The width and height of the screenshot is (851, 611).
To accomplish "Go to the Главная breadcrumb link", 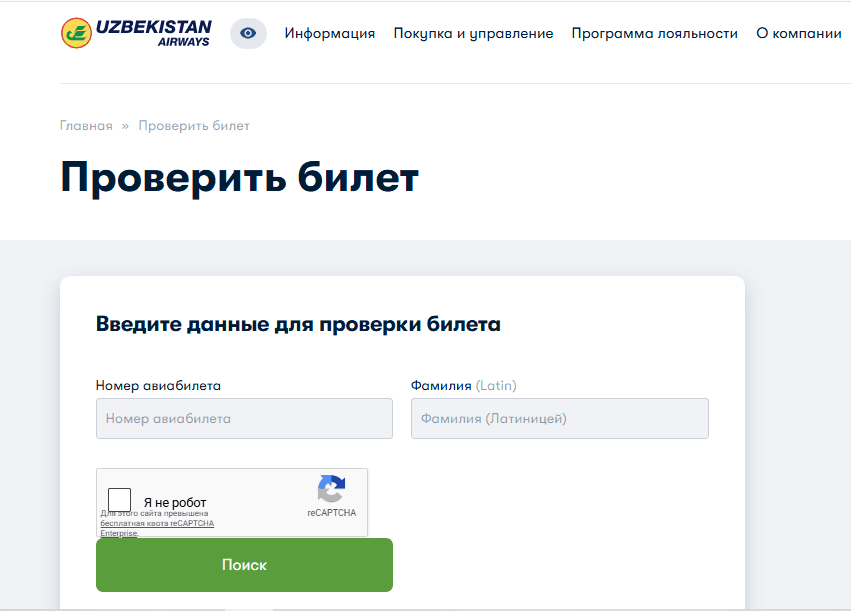I will tap(86, 125).
